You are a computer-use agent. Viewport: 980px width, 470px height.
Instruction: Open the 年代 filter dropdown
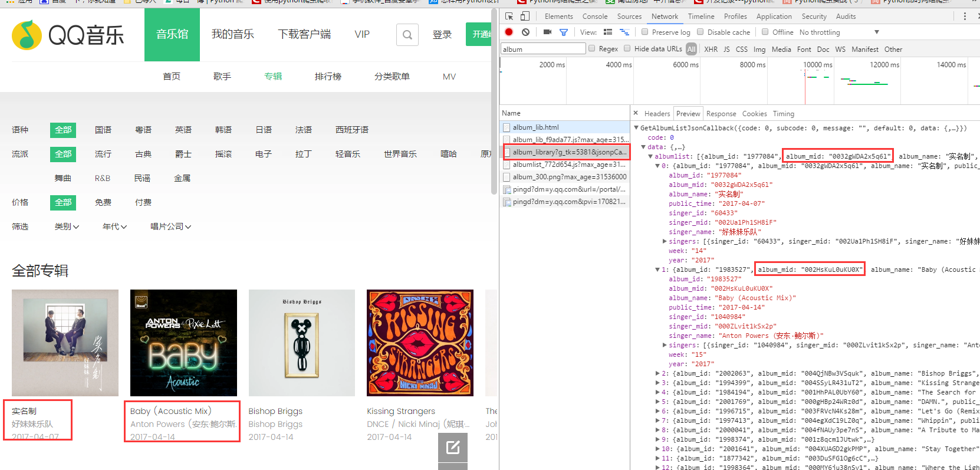(114, 226)
